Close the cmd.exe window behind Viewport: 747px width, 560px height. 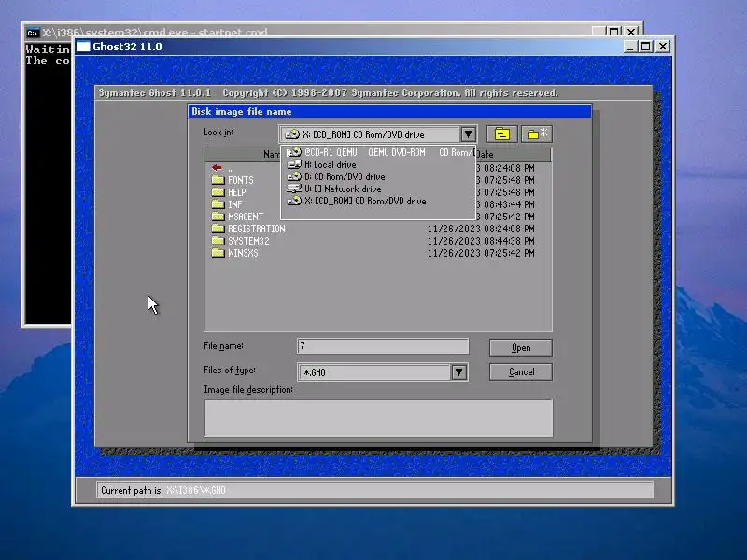coord(631,32)
